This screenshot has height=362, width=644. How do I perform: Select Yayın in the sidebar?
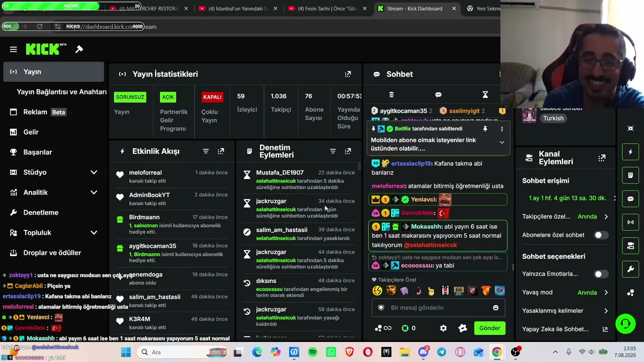click(x=53, y=72)
